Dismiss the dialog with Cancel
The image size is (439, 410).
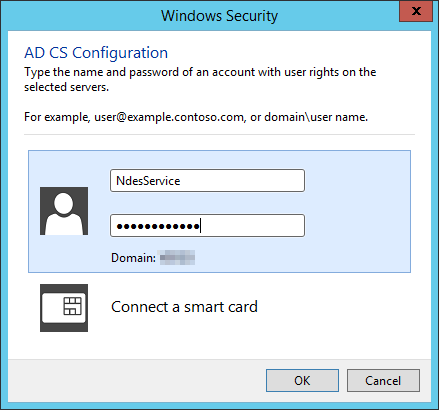coord(383,380)
